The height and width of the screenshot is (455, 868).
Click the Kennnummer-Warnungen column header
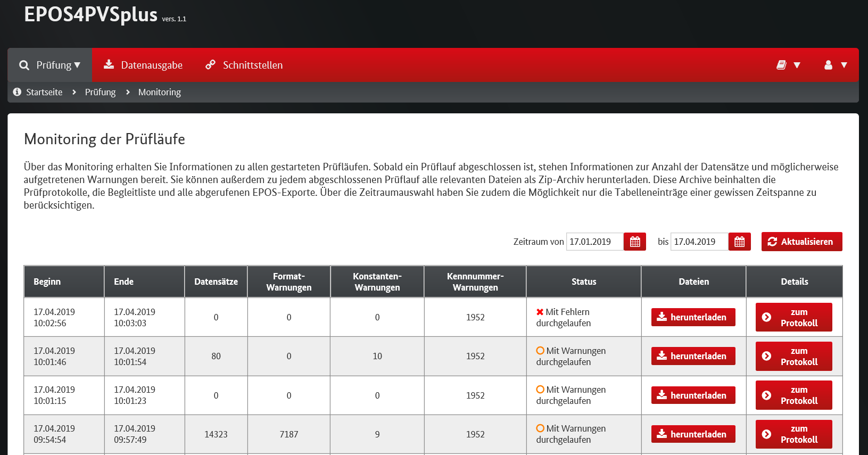[x=475, y=282]
